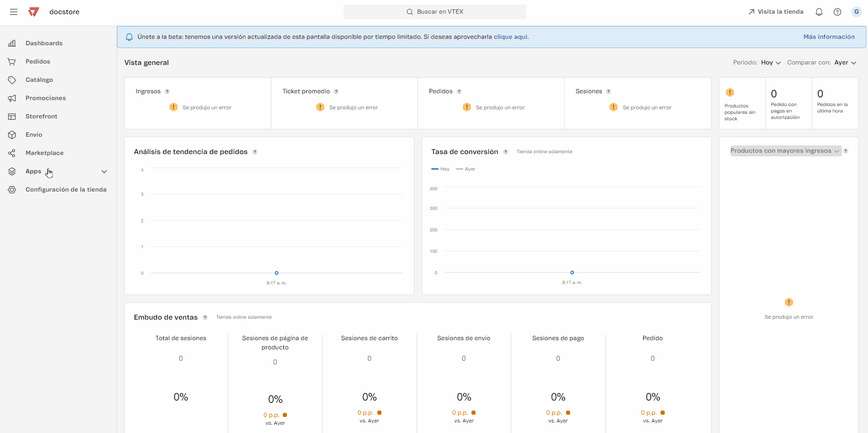This screenshot has width=868, height=433.
Task: Click the Más información link
Action: click(x=829, y=37)
